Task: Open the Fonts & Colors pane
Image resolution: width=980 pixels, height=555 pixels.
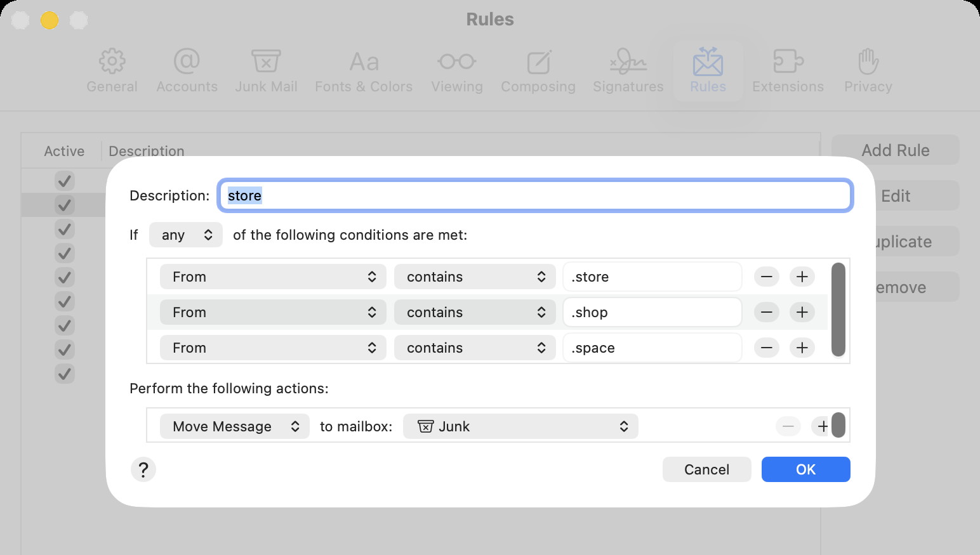Action: (x=363, y=70)
